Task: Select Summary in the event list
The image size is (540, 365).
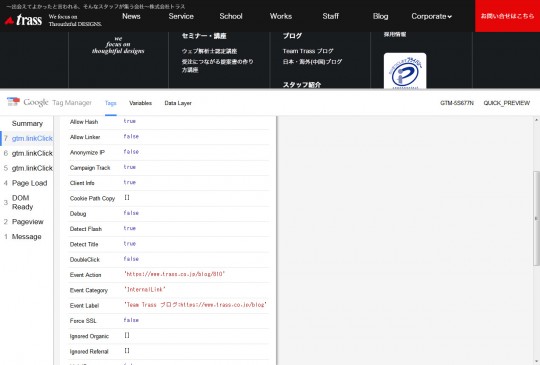Action: 27,123
